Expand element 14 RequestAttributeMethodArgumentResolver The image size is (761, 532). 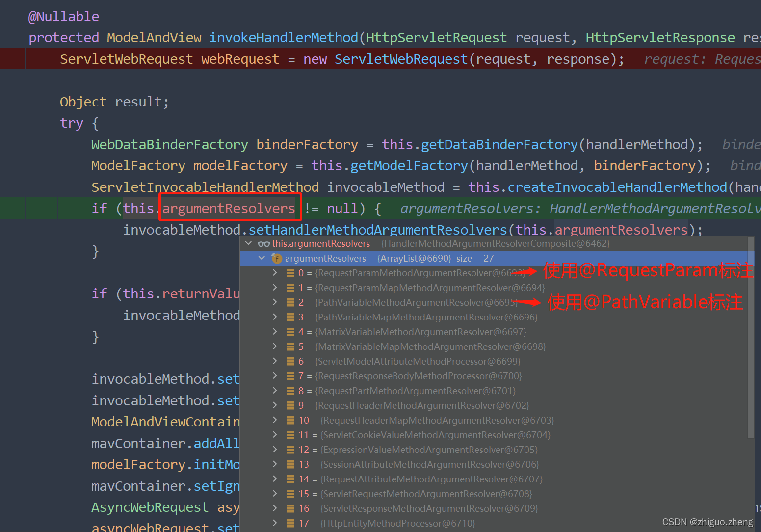(x=275, y=479)
